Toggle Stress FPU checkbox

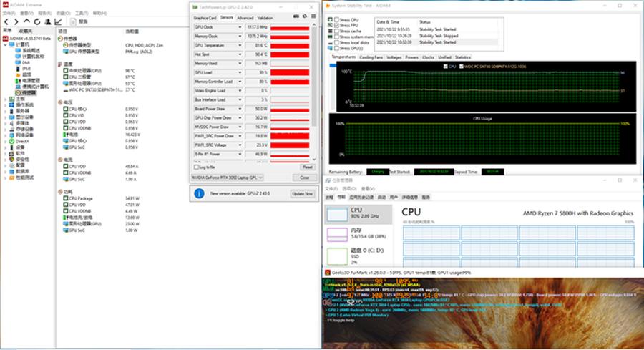pyautogui.click(x=337, y=26)
